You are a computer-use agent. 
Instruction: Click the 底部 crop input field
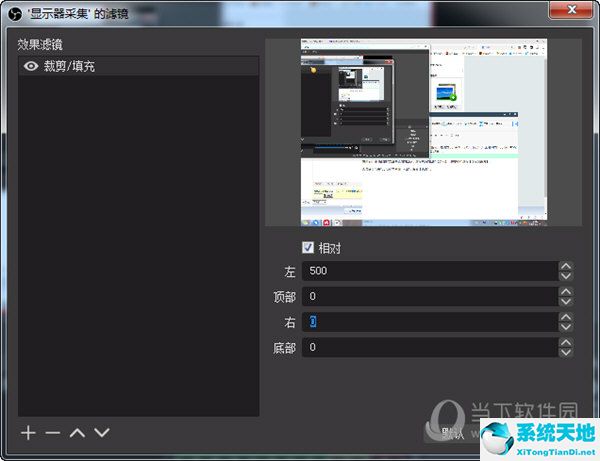[x=428, y=347]
